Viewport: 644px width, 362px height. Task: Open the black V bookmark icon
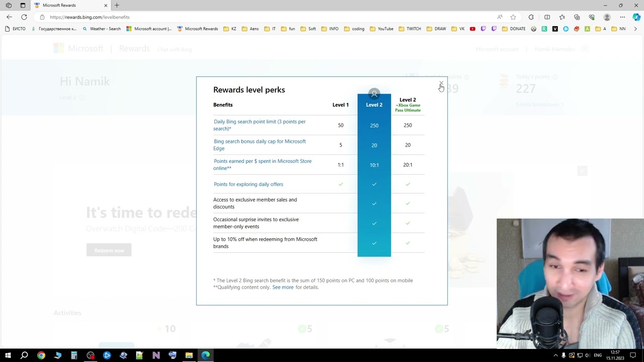coord(555,29)
